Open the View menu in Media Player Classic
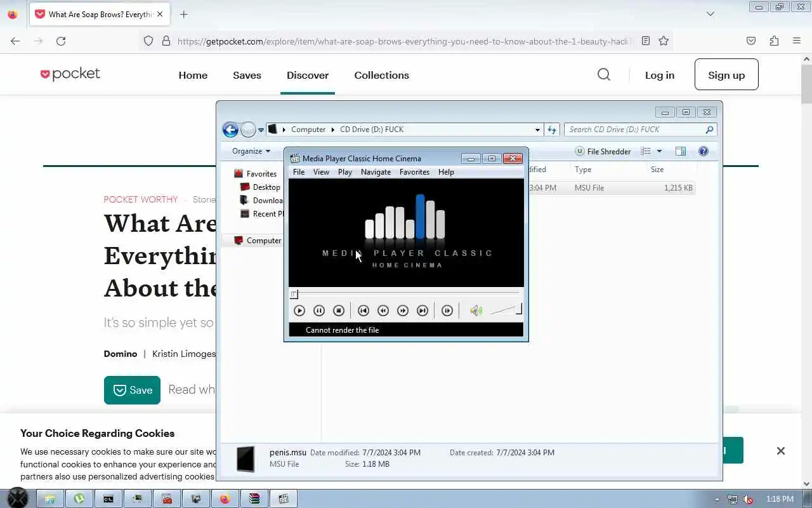The image size is (812, 508). click(x=321, y=172)
